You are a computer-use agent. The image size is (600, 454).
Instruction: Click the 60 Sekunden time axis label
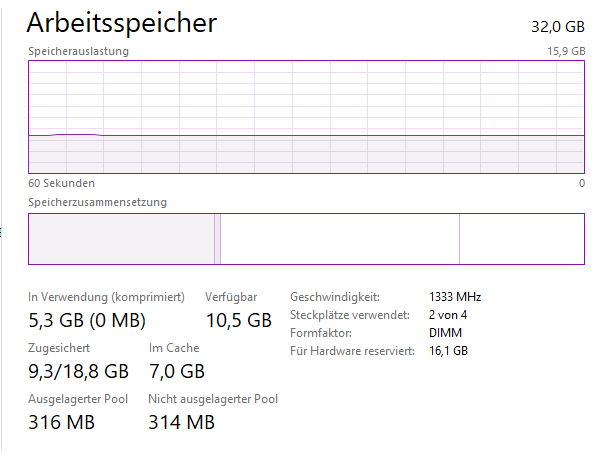(61, 183)
